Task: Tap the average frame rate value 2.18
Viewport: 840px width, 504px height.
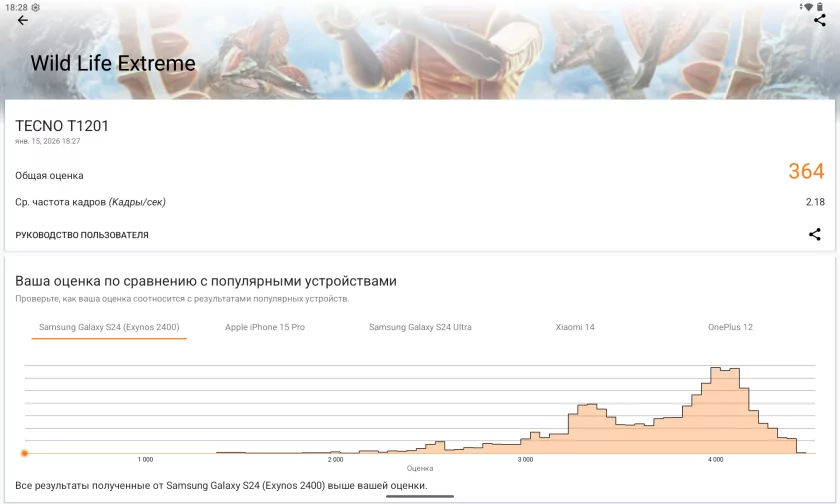Action: coord(815,202)
